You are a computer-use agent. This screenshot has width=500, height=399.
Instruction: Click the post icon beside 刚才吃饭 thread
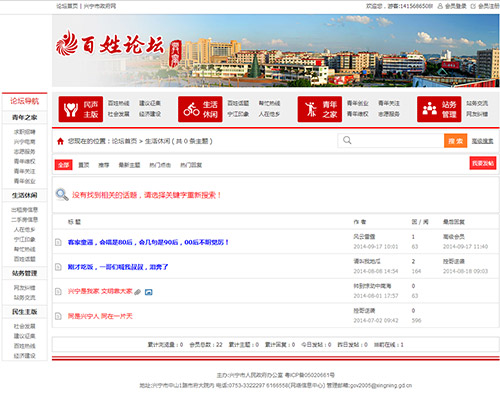tap(58, 267)
